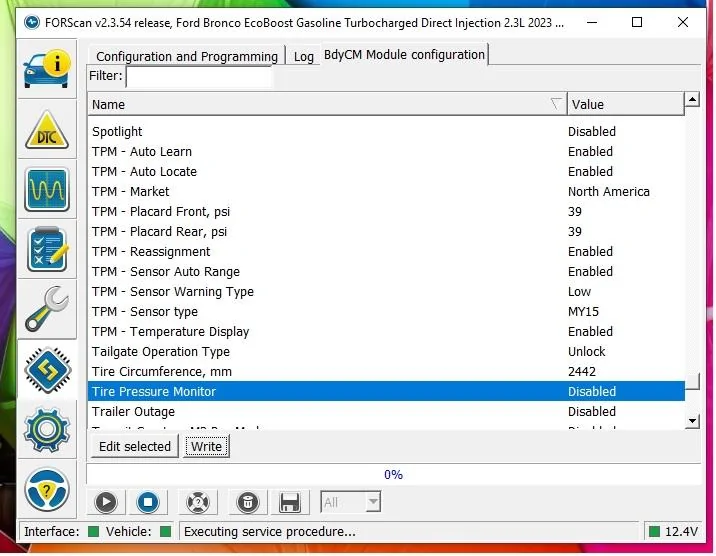Screen dimensions: 716x556
Task: Select TPM - Sensor Warning Type row
Action: (x=386, y=292)
